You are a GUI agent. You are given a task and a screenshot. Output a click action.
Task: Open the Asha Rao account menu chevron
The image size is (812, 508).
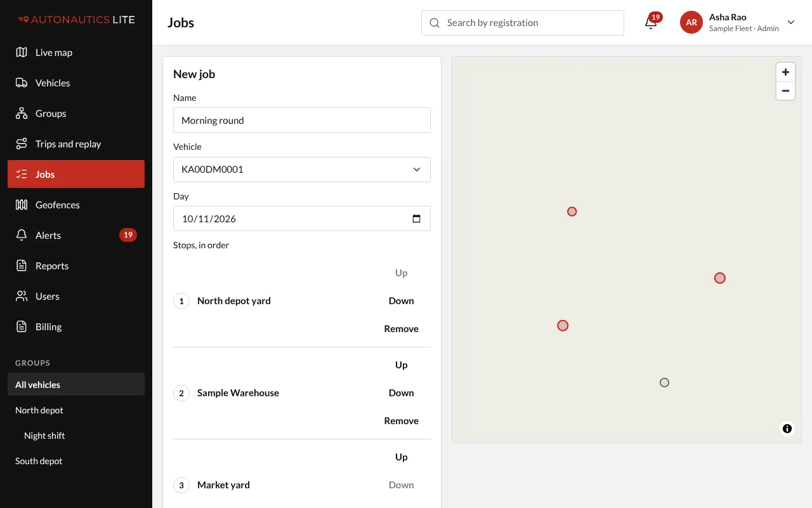pyautogui.click(x=791, y=22)
